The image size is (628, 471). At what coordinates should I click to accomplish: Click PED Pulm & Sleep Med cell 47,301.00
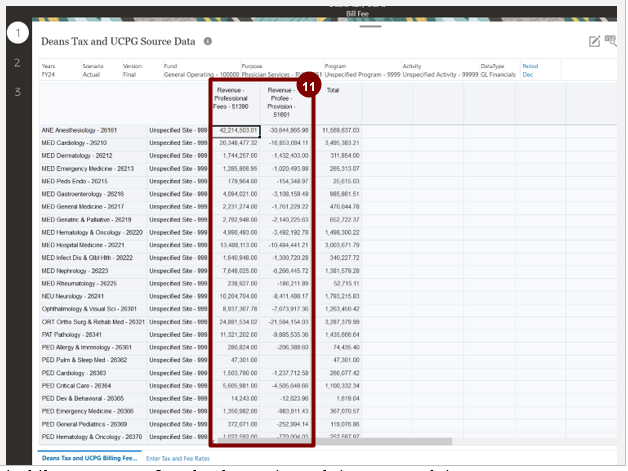pyautogui.click(x=236, y=360)
